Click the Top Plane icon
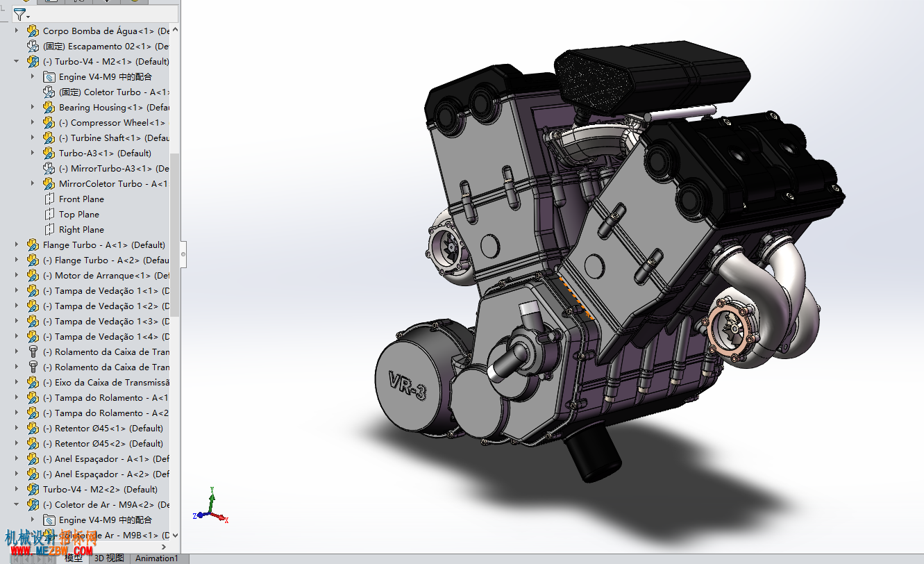924x564 pixels. (x=49, y=214)
